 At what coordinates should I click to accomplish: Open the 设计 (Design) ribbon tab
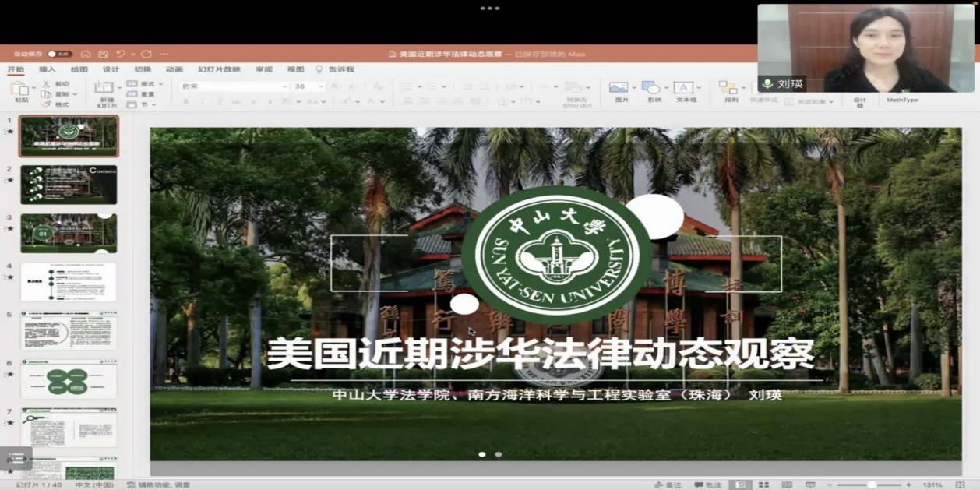click(111, 69)
